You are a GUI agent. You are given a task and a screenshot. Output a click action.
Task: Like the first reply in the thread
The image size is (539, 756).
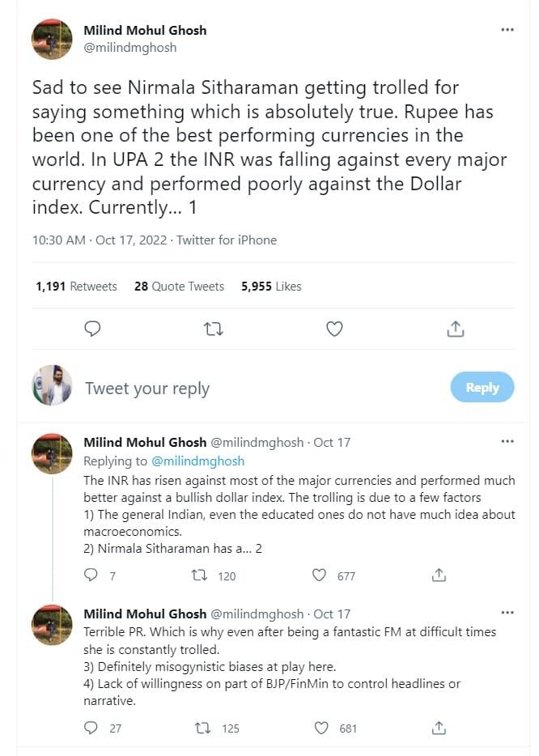click(x=319, y=575)
